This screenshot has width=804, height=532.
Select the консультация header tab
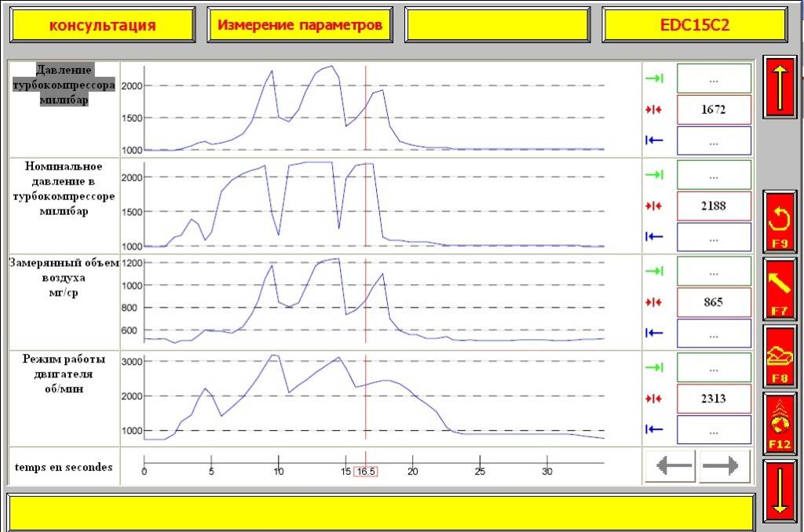(102, 25)
